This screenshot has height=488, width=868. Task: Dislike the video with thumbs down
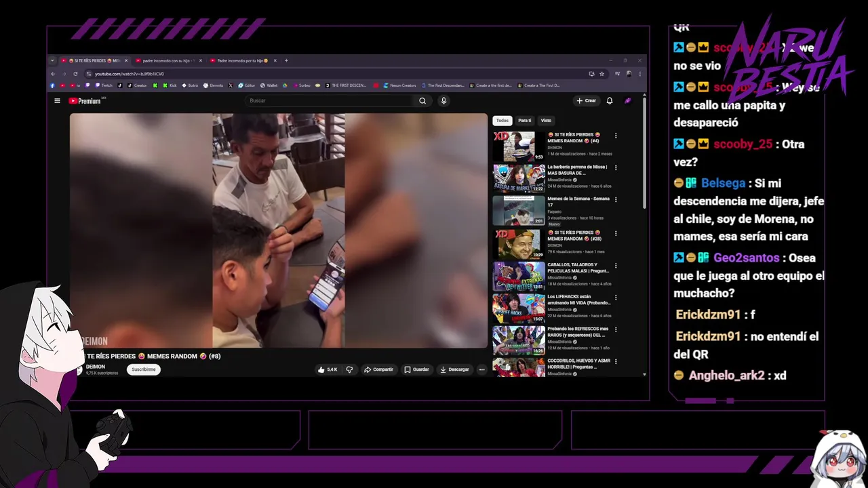tap(350, 369)
